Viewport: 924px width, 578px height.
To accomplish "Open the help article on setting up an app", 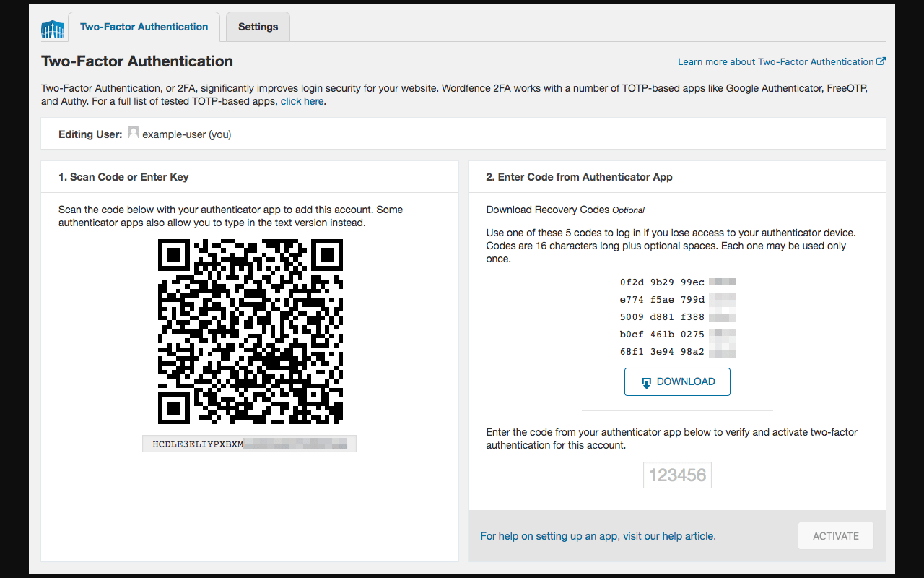I will pyautogui.click(x=598, y=536).
